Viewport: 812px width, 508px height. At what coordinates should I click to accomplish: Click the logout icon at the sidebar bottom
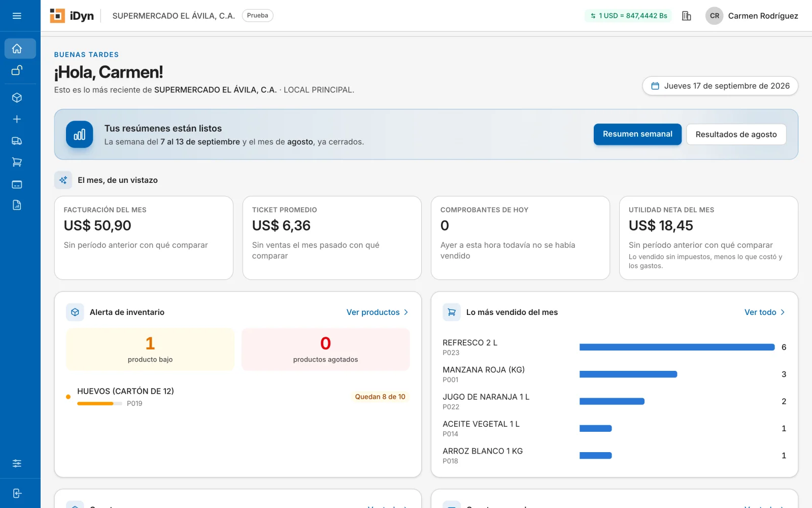[17, 493]
